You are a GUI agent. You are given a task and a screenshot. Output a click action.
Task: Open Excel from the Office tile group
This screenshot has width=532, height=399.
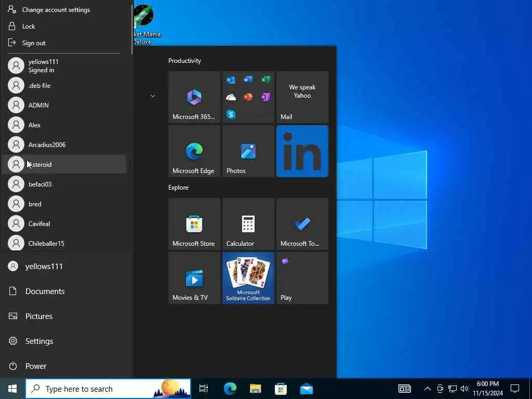click(x=265, y=79)
